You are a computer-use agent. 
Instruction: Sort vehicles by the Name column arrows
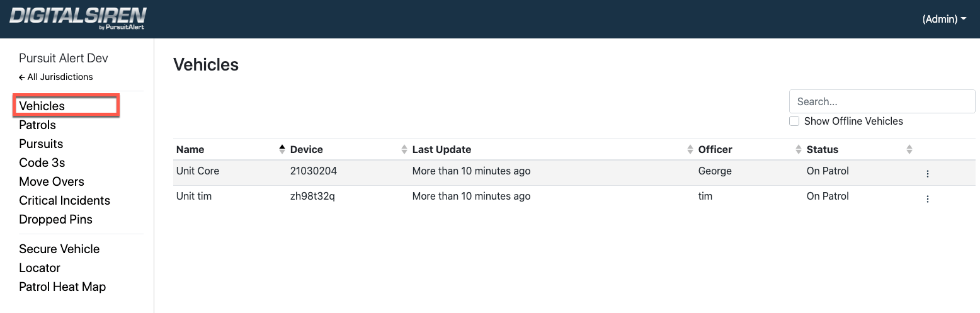(x=282, y=149)
